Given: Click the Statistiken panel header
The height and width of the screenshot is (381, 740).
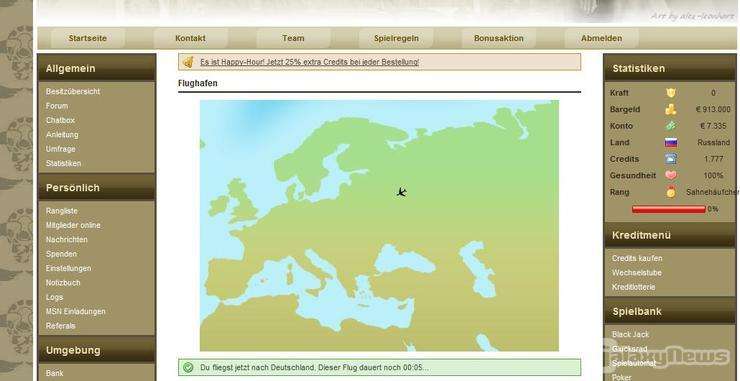Looking at the screenshot, I should tap(670, 68).
